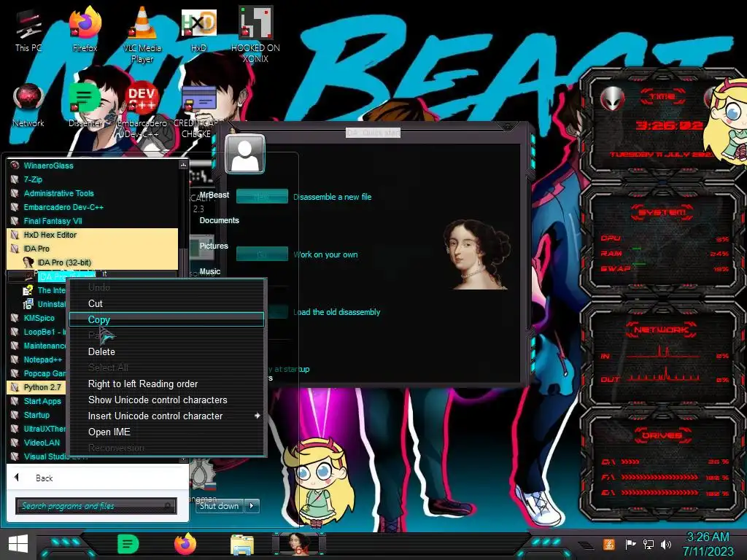
Task: Click the portrait image in IDA Quick start
Action: 477,254
